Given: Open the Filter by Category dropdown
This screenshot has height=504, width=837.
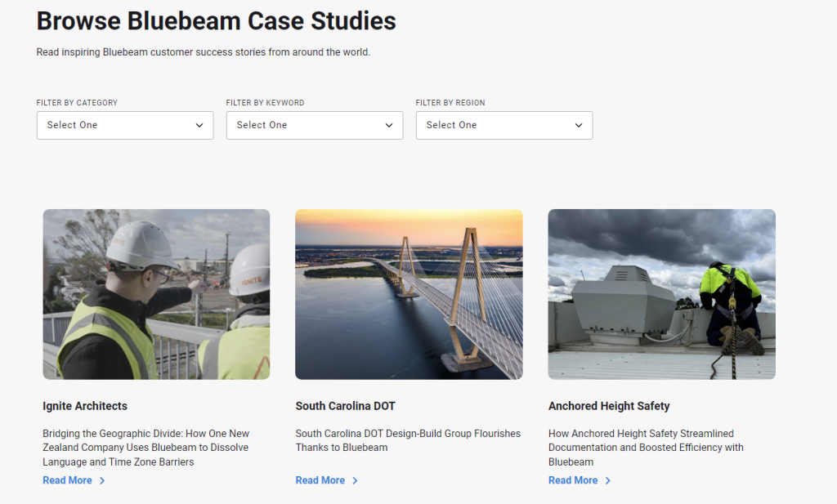Looking at the screenshot, I should [x=125, y=125].
